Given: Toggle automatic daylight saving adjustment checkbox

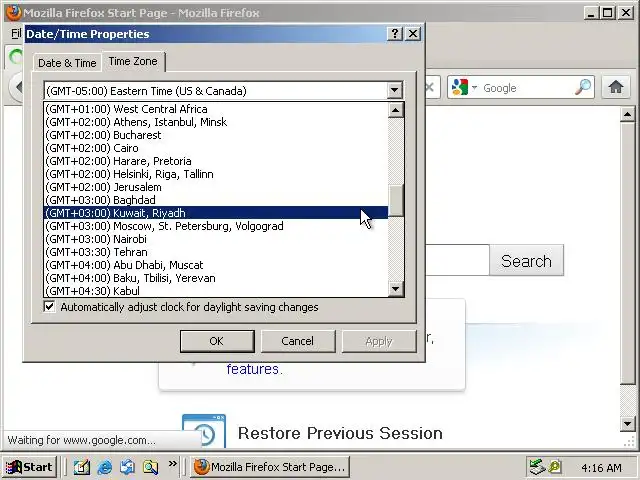Looking at the screenshot, I should click(x=49, y=307).
